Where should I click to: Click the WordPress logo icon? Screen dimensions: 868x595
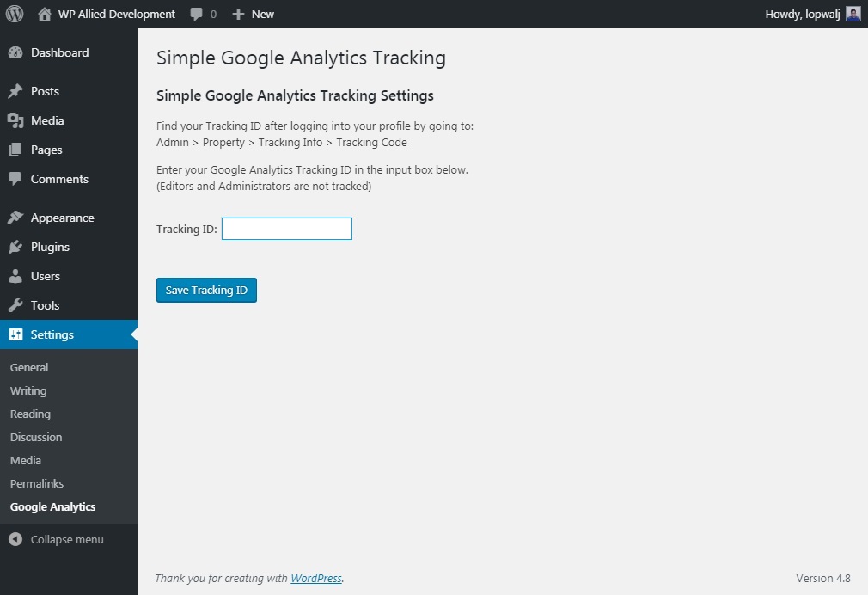pyautogui.click(x=15, y=14)
